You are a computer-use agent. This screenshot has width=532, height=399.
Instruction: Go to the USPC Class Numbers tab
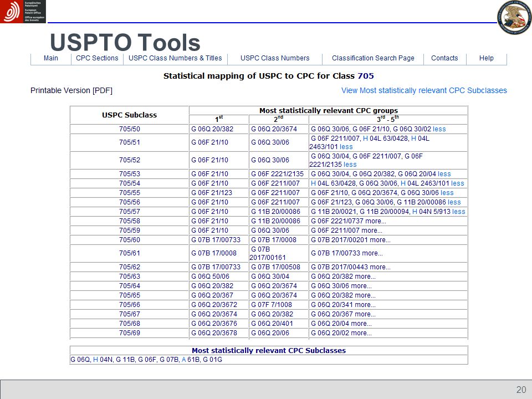(x=275, y=58)
